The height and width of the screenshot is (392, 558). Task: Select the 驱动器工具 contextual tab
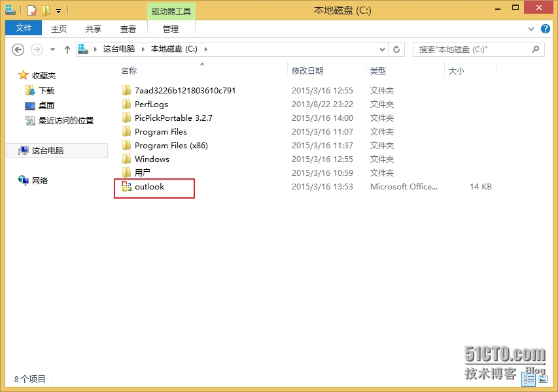click(x=171, y=11)
